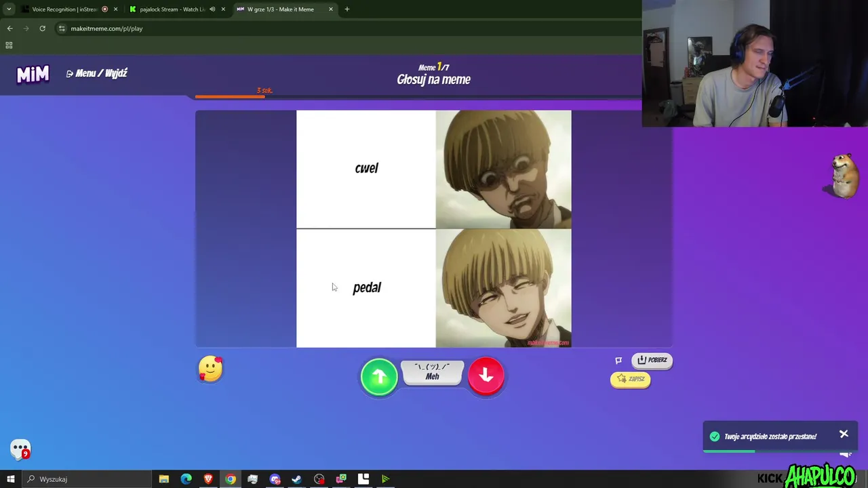Screen dimensions: 868x488
Task: Downvote the meme with the red arrow
Action: point(486,375)
